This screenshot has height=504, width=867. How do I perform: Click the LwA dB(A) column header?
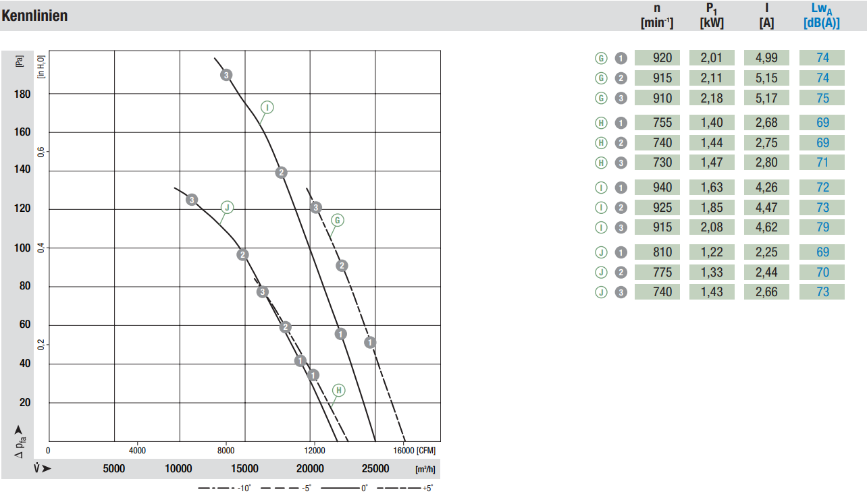[x=822, y=15]
